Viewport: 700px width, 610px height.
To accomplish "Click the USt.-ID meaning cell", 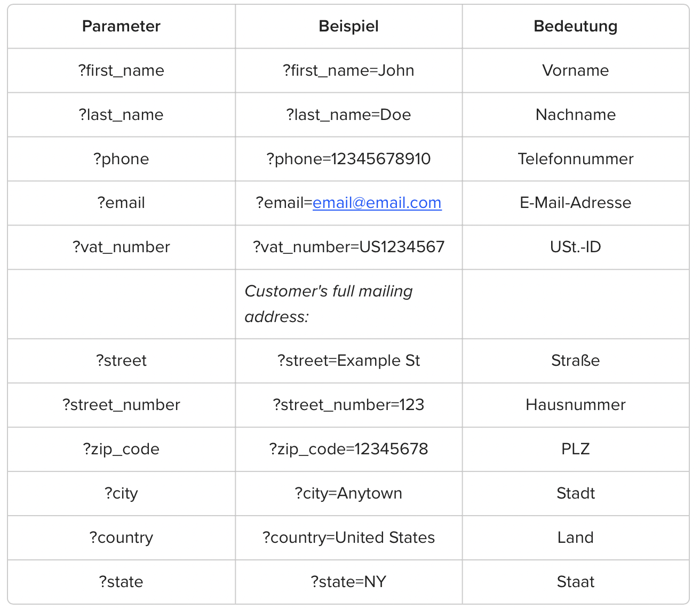I will point(575,247).
